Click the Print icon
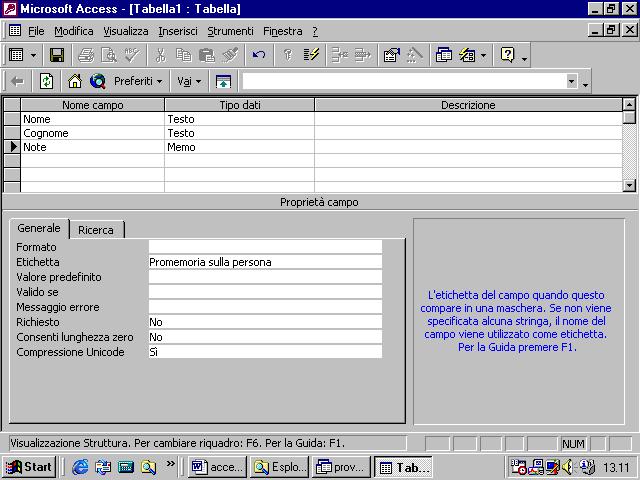640x480 pixels. [86, 55]
